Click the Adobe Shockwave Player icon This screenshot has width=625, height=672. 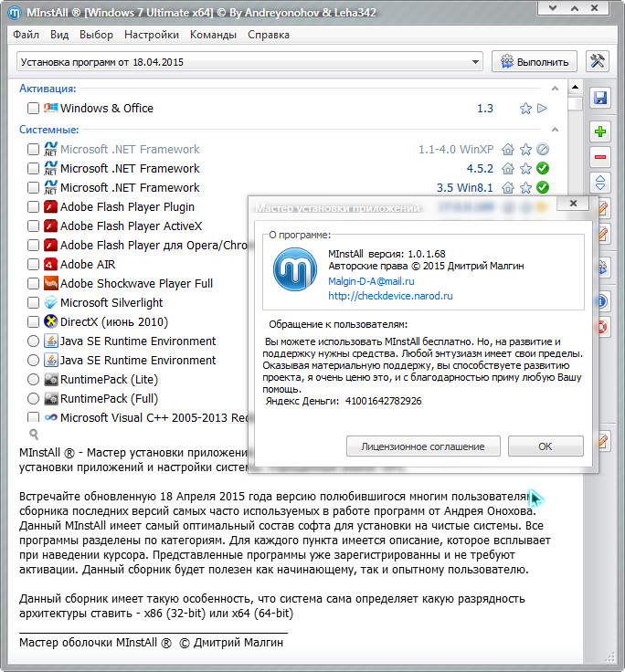(50, 283)
